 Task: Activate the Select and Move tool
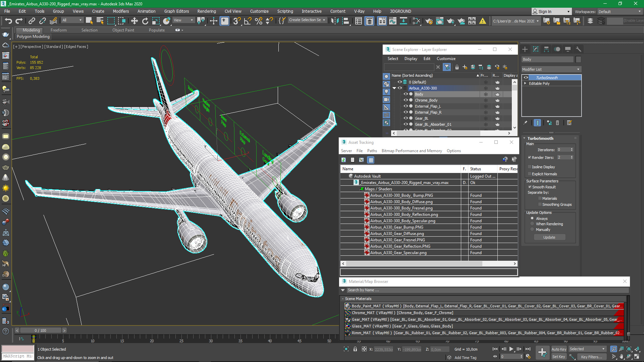coord(134,21)
